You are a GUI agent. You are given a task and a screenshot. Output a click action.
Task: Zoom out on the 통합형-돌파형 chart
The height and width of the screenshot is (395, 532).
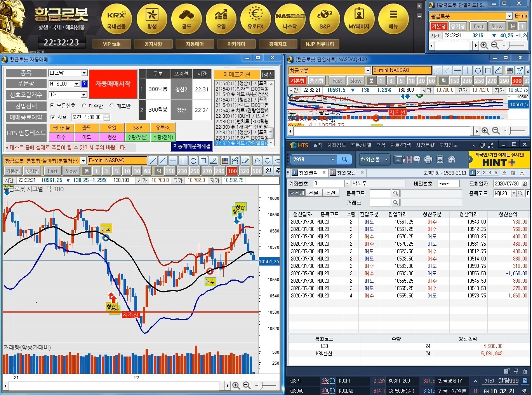247,385
